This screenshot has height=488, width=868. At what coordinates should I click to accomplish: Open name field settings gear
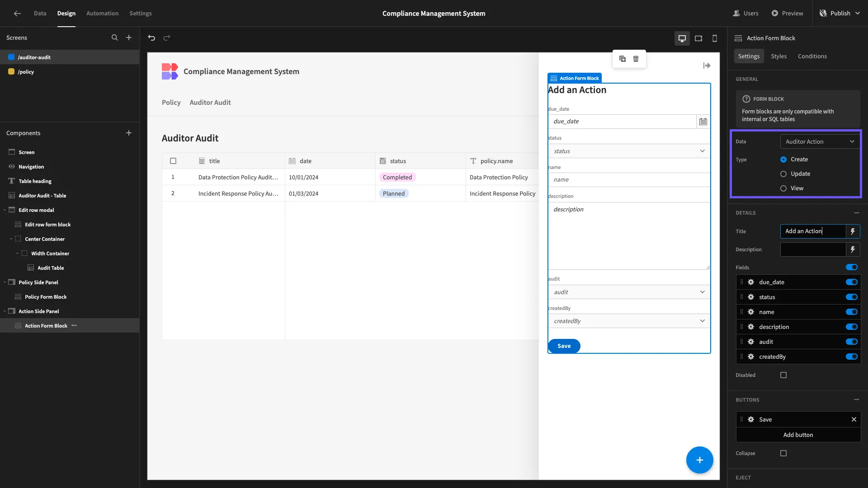pos(750,312)
